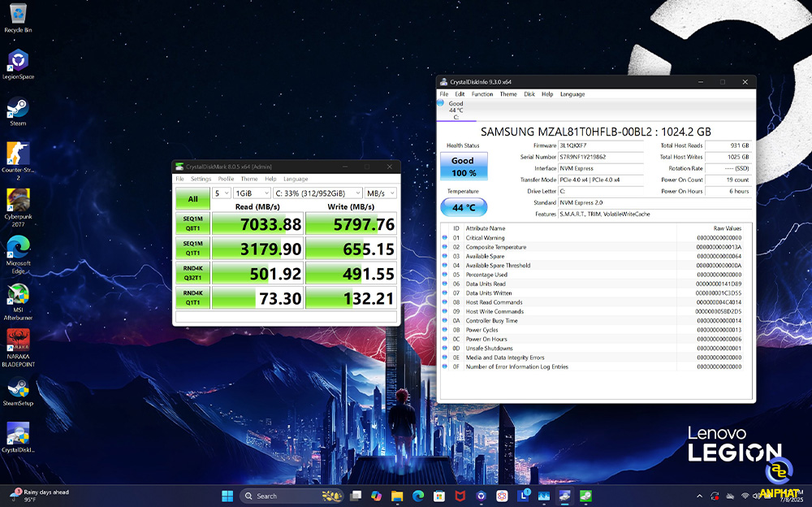Open CrystalDiskInfo File menu
The height and width of the screenshot is (507, 812).
pos(444,94)
